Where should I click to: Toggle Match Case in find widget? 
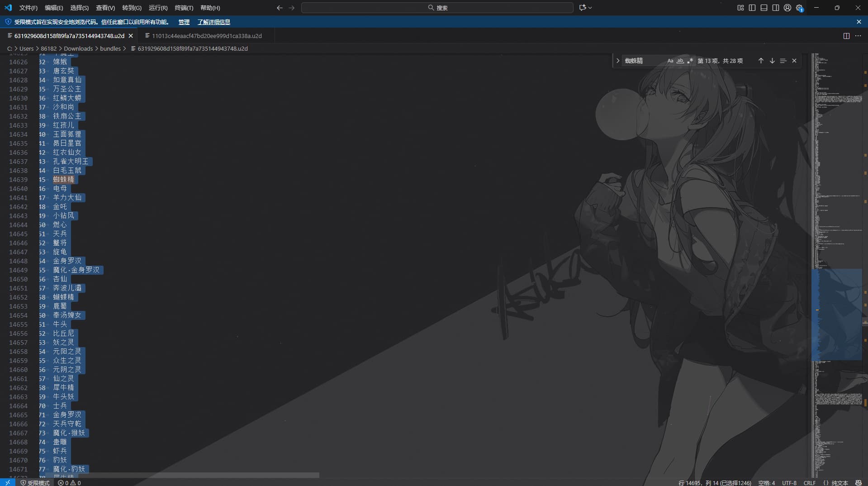[670, 61]
